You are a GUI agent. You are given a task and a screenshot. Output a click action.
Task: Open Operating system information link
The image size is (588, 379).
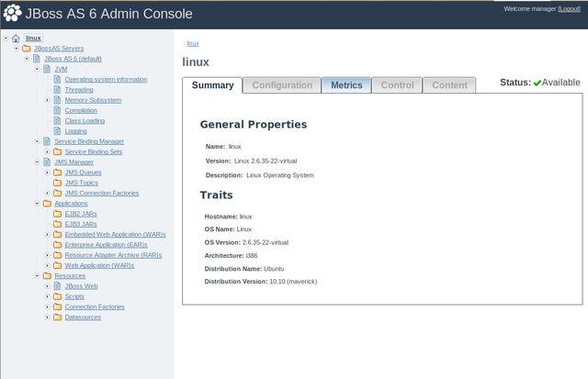(106, 80)
